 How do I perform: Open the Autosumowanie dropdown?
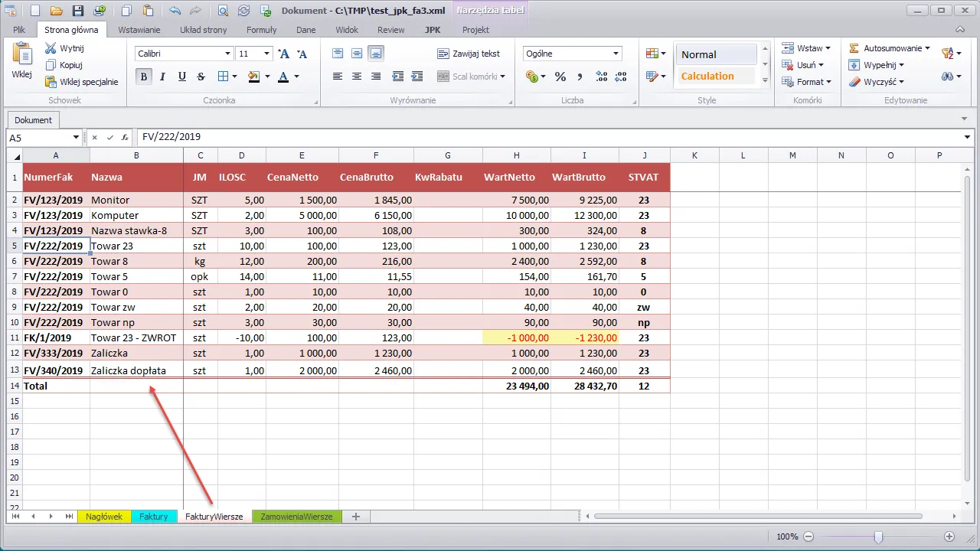coord(927,48)
